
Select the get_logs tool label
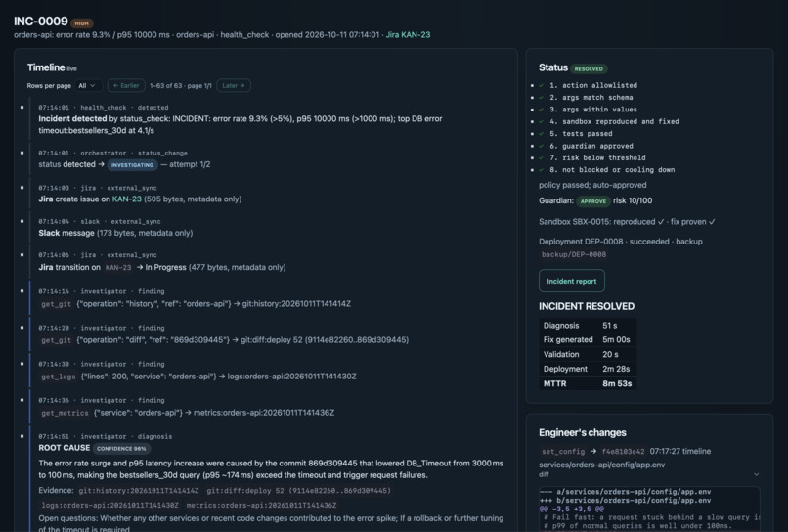(x=59, y=377)
